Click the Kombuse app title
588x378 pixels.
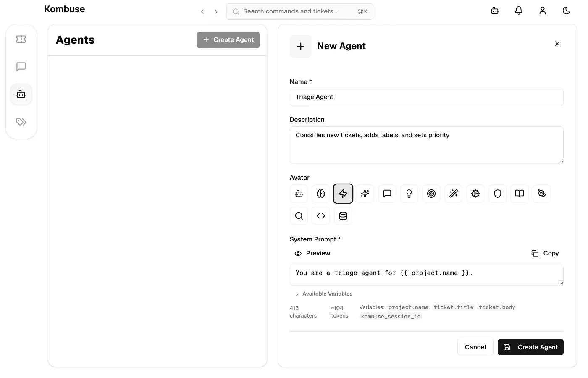65,9
